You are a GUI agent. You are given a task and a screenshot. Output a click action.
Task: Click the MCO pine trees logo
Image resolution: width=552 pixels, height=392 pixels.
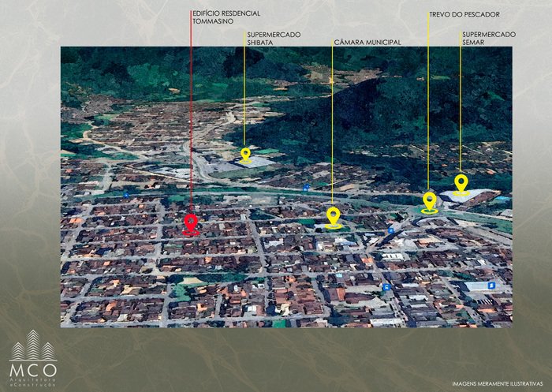point(32,345)
